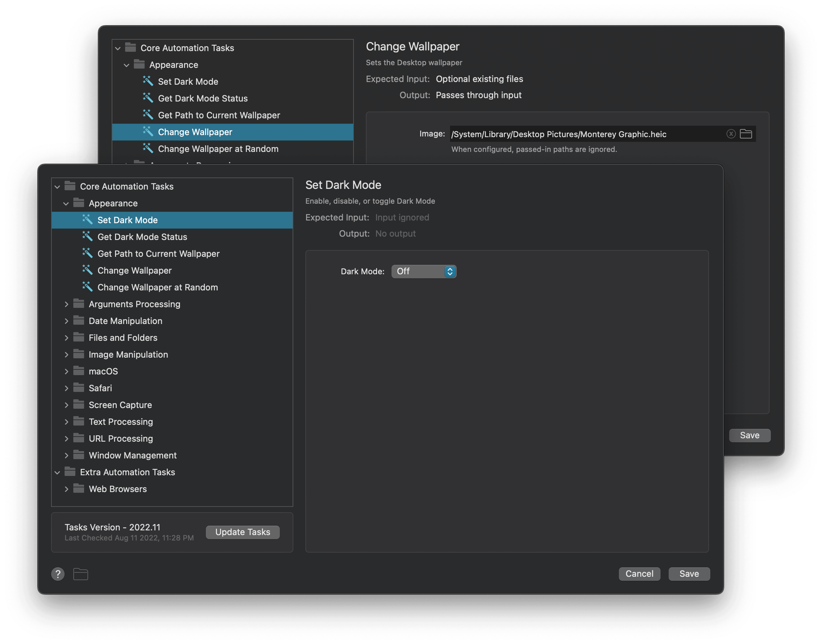Collapse Extra Automation Tasks group
822x644 pixels.
(x=57, y=472)
